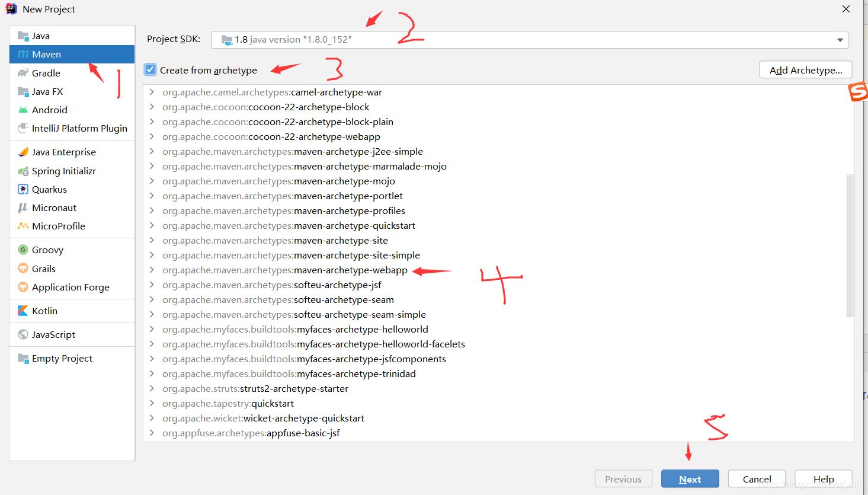The width and height of the screenshot is (868, 495).
Task: Expand the maven-archetype-j2ee-simple node
Action: pyautogui.click(x=152, y=151)
